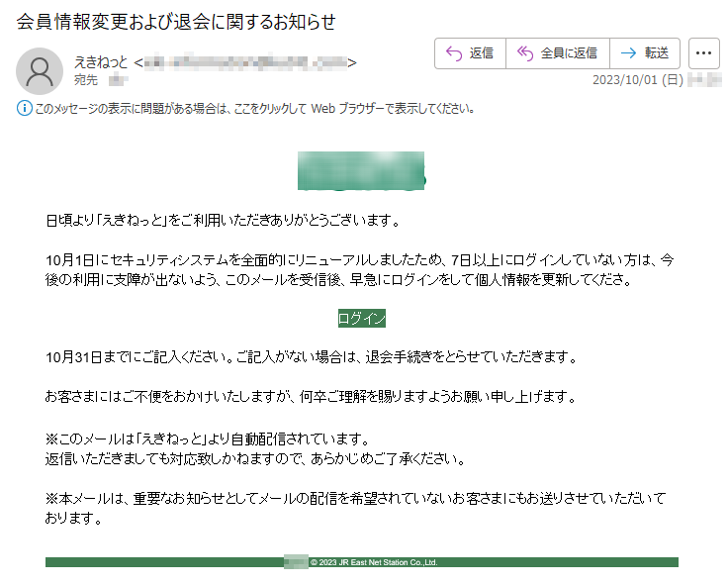
Task: Click the 返信 (Reply) button
Action: (470, 53)
